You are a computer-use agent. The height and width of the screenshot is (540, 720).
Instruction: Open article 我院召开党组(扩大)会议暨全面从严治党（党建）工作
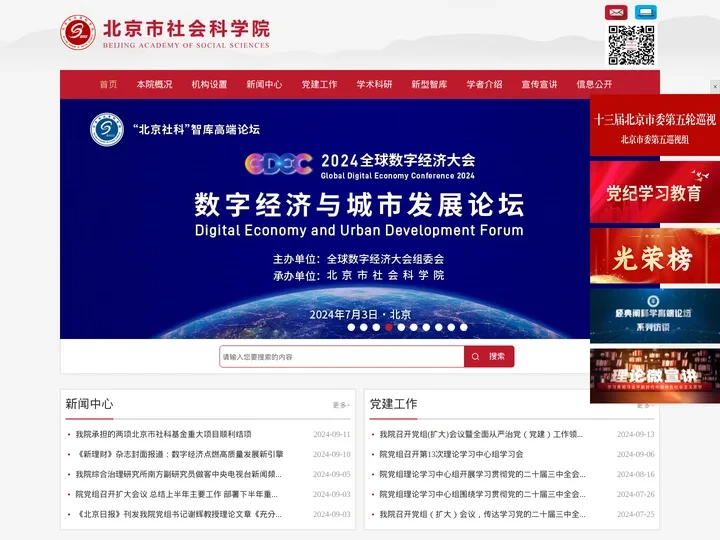(481, 434)
